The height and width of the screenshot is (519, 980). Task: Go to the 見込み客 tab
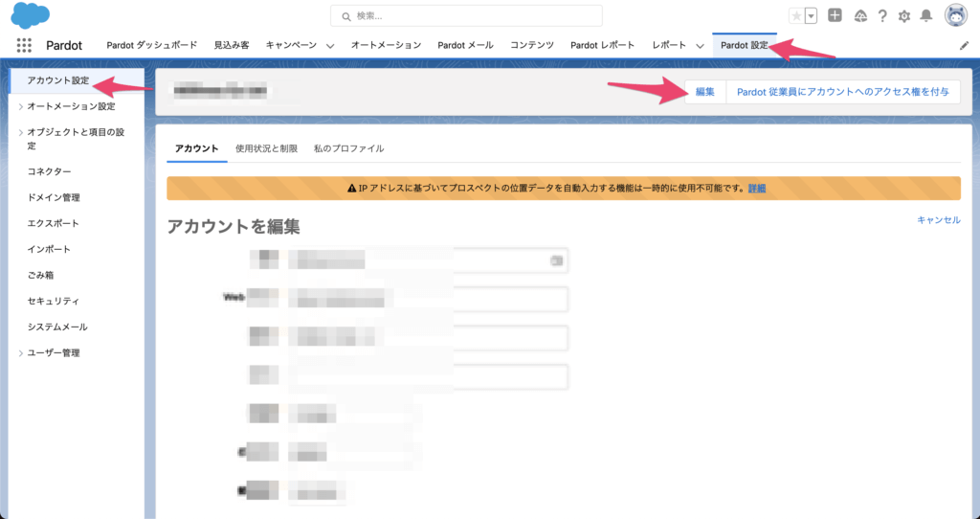(x=232, y=45)
